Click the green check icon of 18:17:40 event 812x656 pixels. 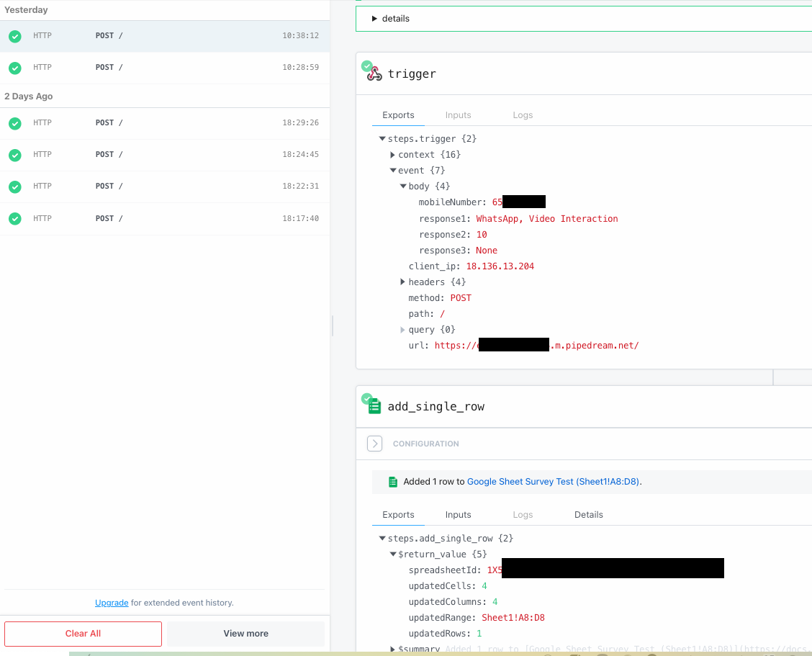[x=15, y=218]
